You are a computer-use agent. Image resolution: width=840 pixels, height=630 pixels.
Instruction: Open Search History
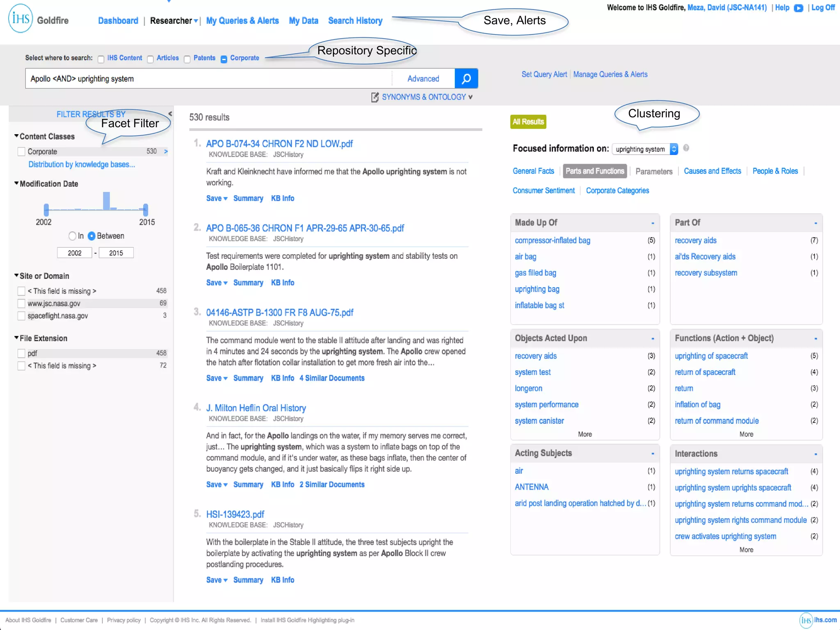(x=355, y=21)
